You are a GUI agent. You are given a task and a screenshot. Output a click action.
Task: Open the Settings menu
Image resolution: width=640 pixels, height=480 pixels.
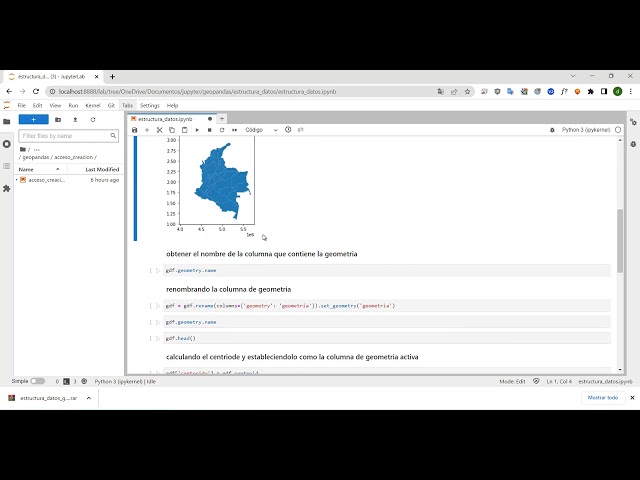[x=150, y=105]
